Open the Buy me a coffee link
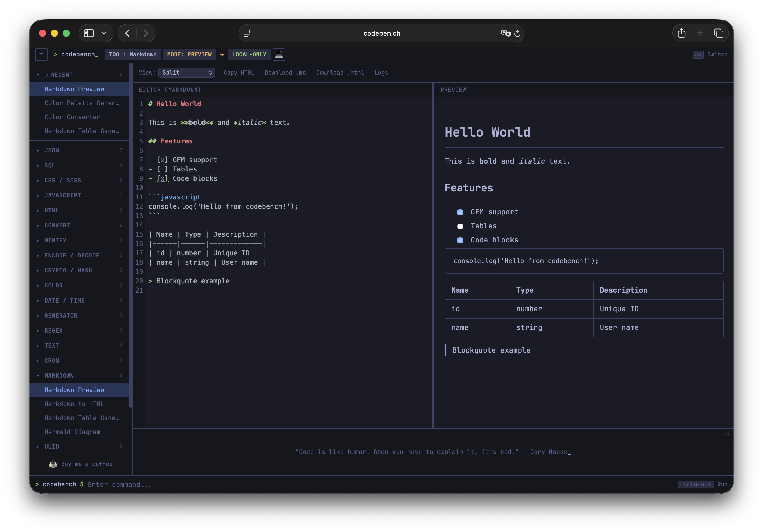The height and width of the screenshot is (532, 763). (87, 464)
